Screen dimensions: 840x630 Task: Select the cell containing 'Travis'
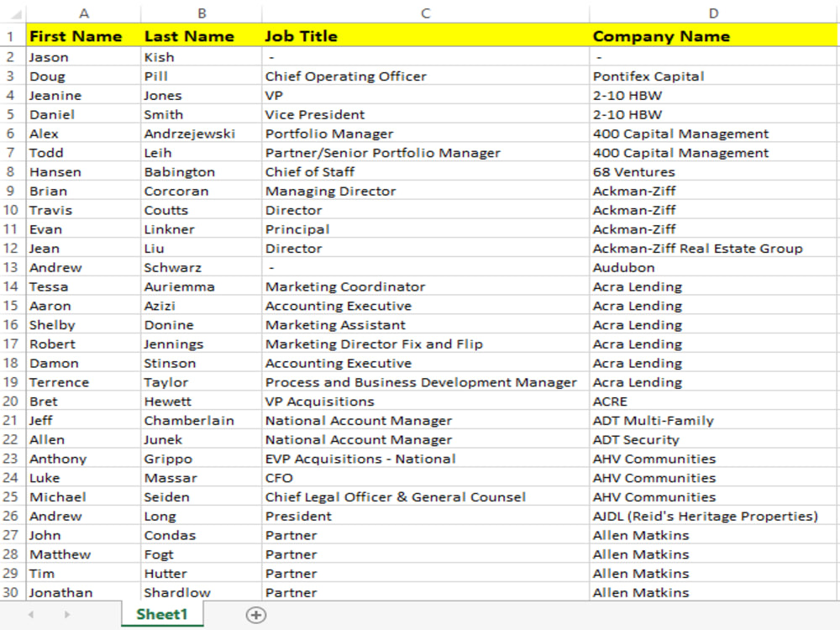[83, 210]
